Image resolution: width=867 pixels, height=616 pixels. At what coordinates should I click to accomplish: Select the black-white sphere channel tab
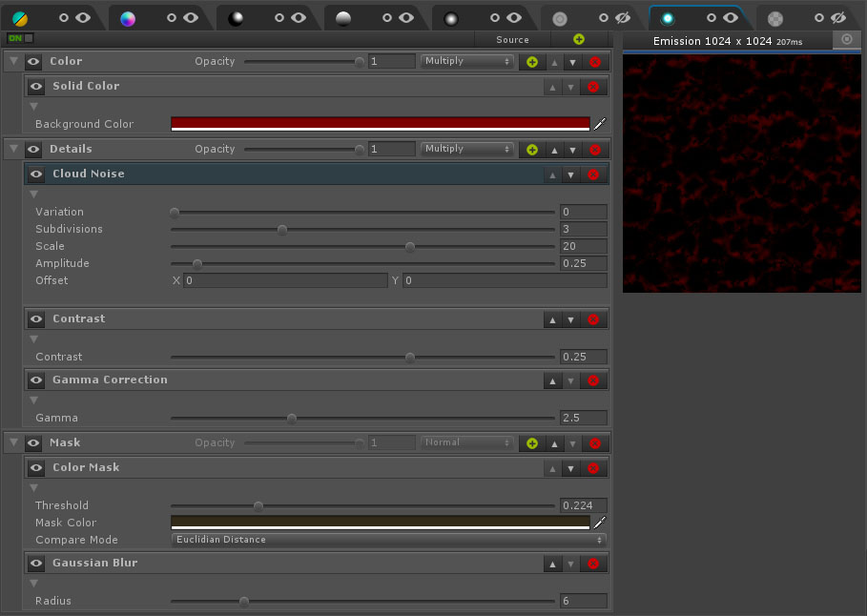[236, 18]
